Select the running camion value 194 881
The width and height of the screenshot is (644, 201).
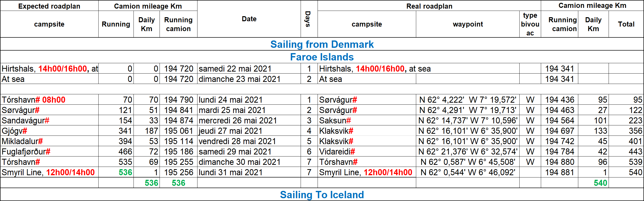pos(560,172)
